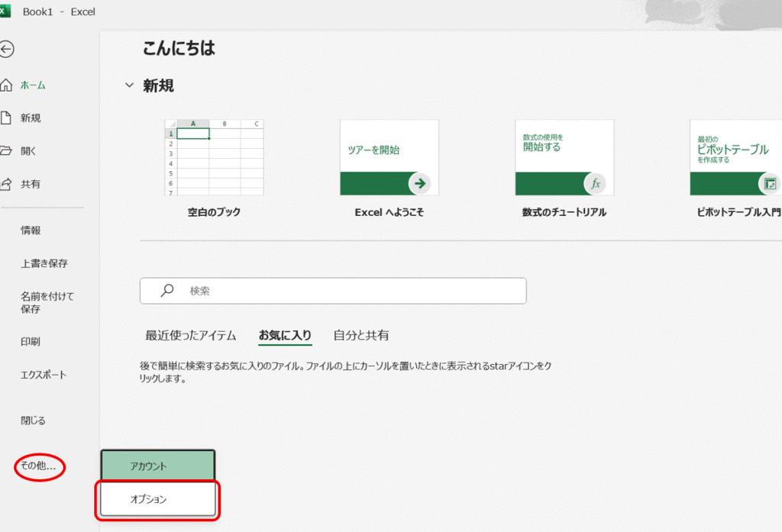This screenshot has height=532, width=782.
Task: Open 情報 in the sidebar
Action: click(31, 231)
